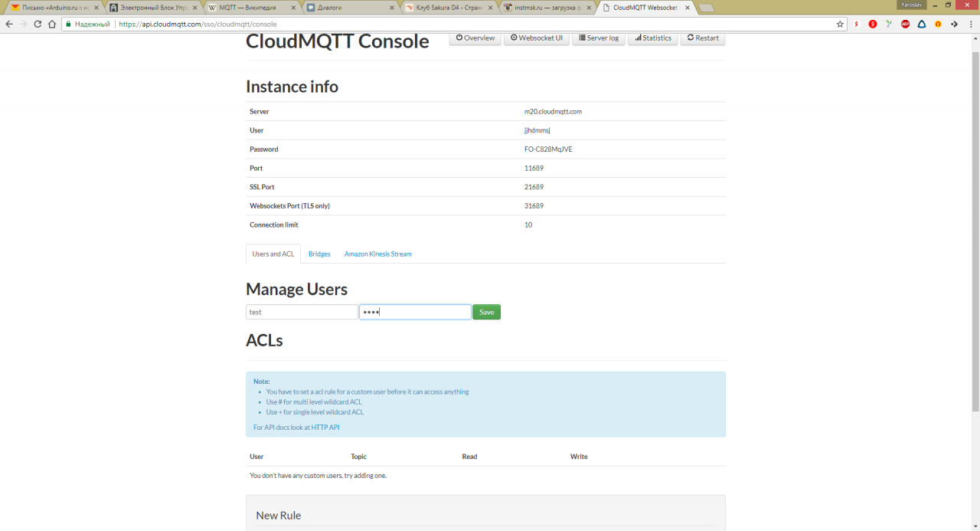Open the browser home page

coord(51,24)
